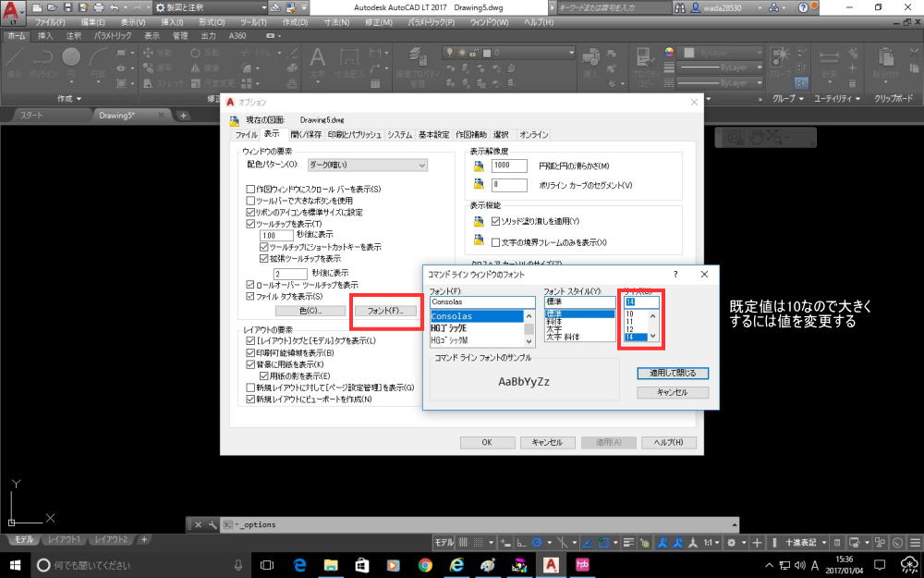Open the layer dropdown in ribbon
924x578 pixels.
tap(510, 53)
